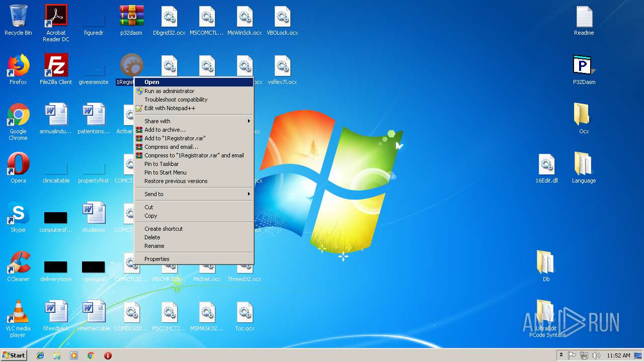
Task: Expand the Send to submenu
Action: (x=194, y=194)
